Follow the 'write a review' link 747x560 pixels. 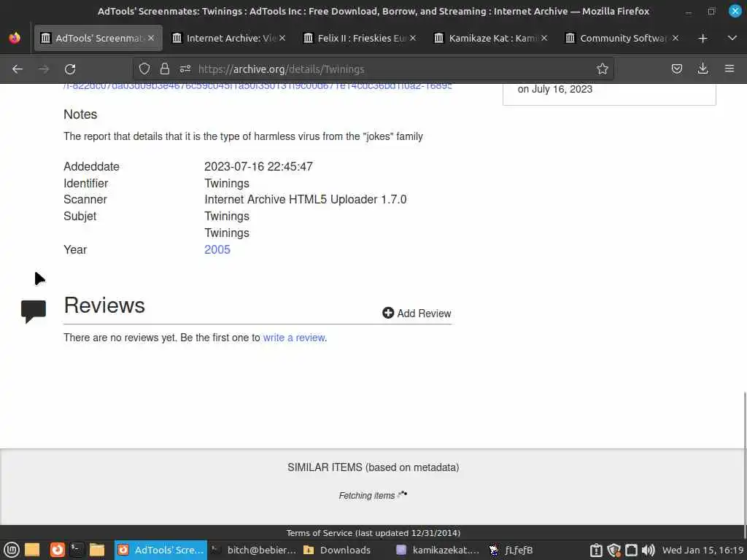(294, 338)
